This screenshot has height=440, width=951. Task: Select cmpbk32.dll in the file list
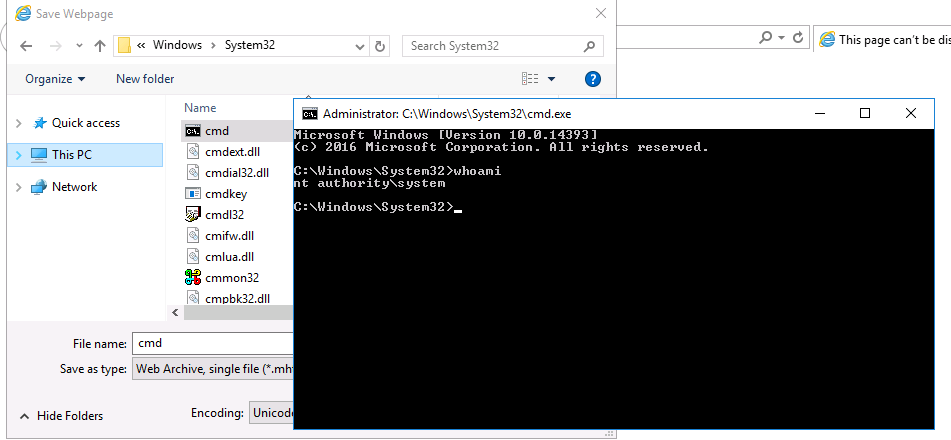237,299
